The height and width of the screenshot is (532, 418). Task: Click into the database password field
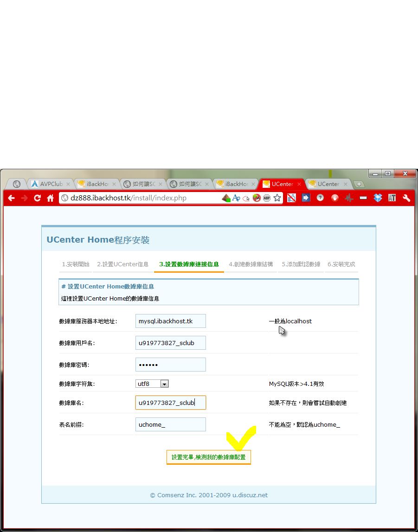pos(170,365)
